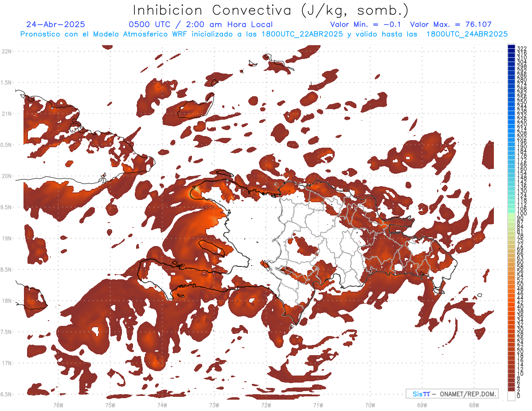
Task: Click the '68W' longitude label
Action: 474,405
